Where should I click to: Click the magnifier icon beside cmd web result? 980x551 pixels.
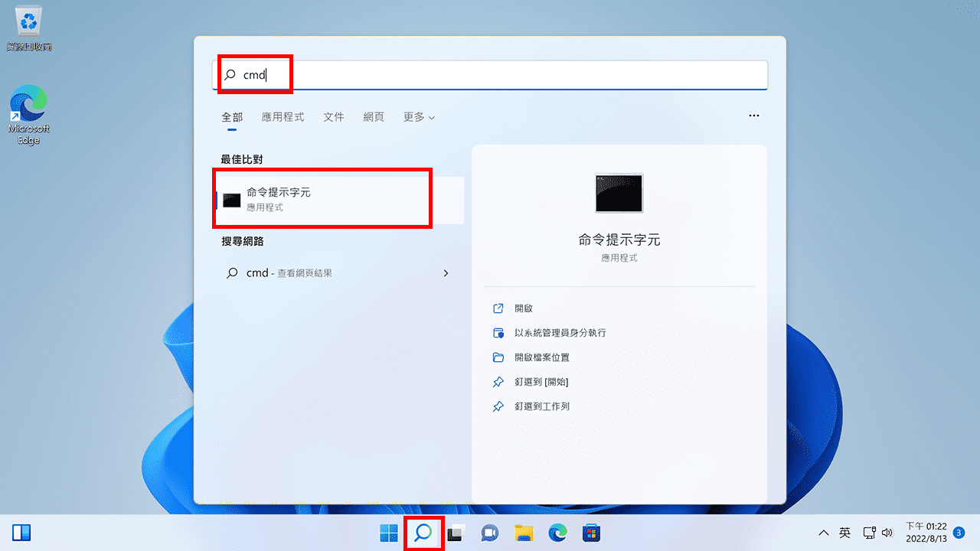tap(232, 273)
